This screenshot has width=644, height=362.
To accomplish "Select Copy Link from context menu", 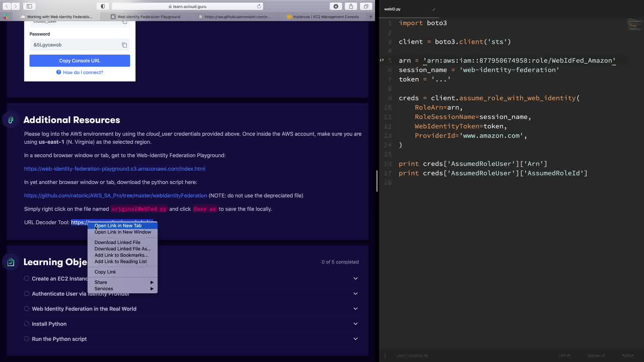I will (x=105, y=272).
